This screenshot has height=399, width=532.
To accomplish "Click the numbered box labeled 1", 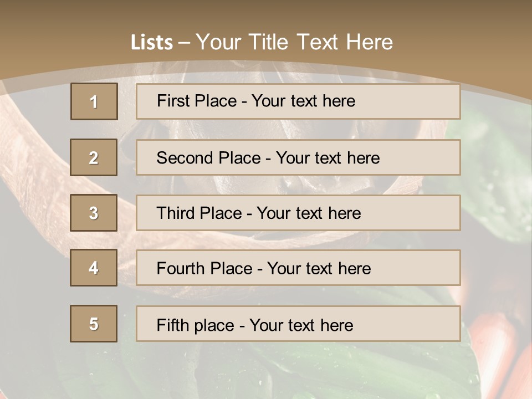I will pyautogui.click(x=94, y=101).
